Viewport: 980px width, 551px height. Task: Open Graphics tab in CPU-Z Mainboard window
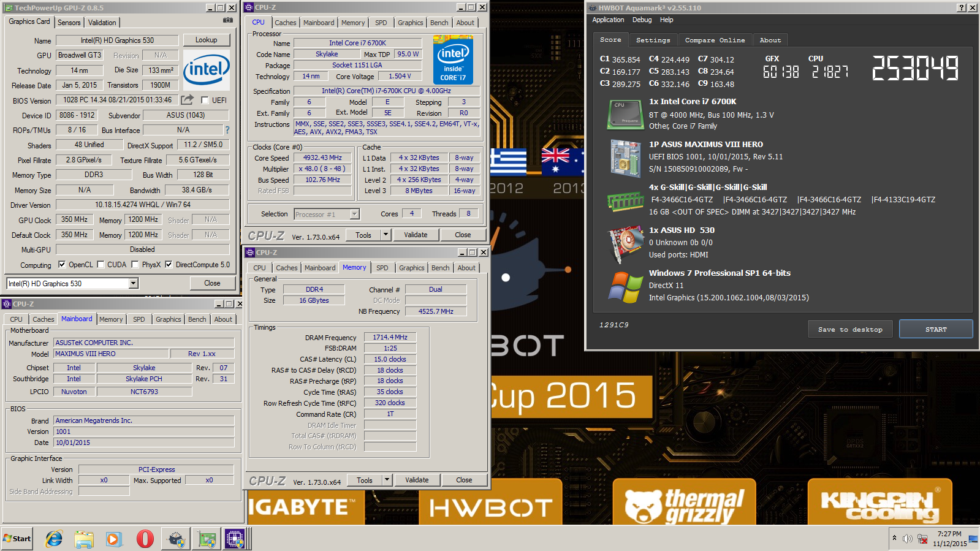point(169,319)
